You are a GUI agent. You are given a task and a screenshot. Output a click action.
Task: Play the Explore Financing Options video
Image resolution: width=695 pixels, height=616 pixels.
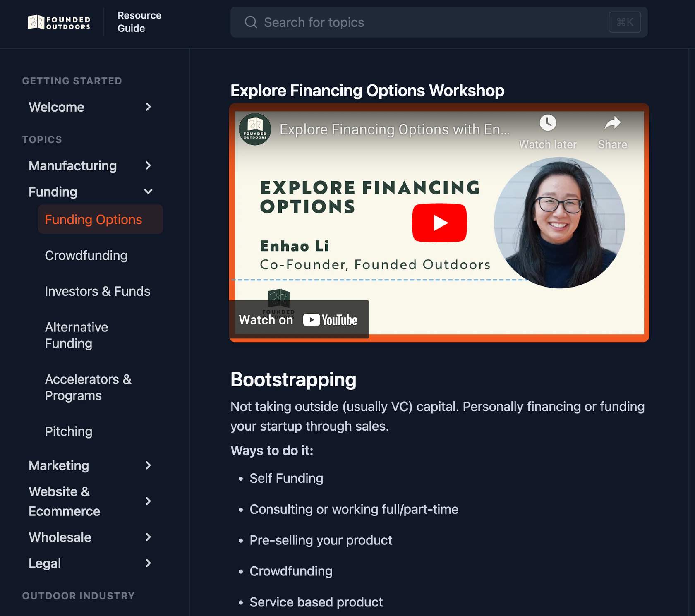click(x=439, y=223)
